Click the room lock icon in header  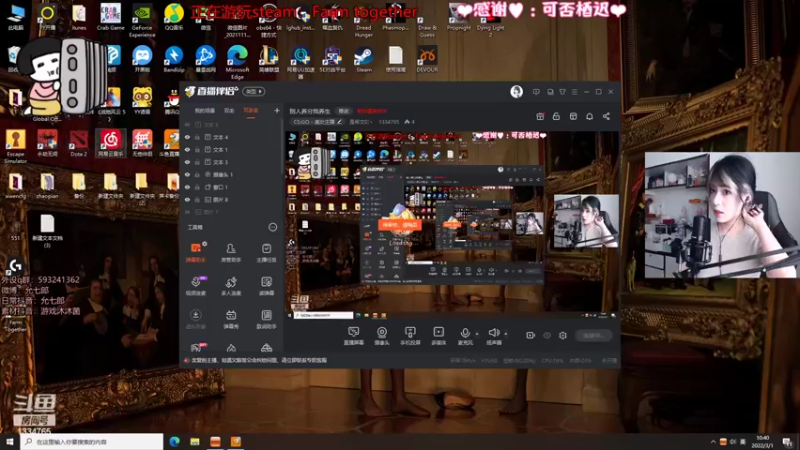(556, 116)
